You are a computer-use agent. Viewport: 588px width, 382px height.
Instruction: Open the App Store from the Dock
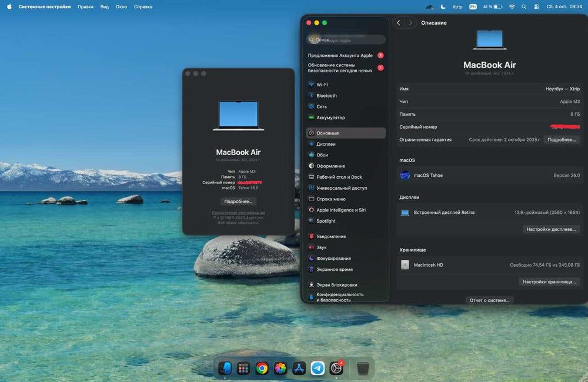point(299,368)
